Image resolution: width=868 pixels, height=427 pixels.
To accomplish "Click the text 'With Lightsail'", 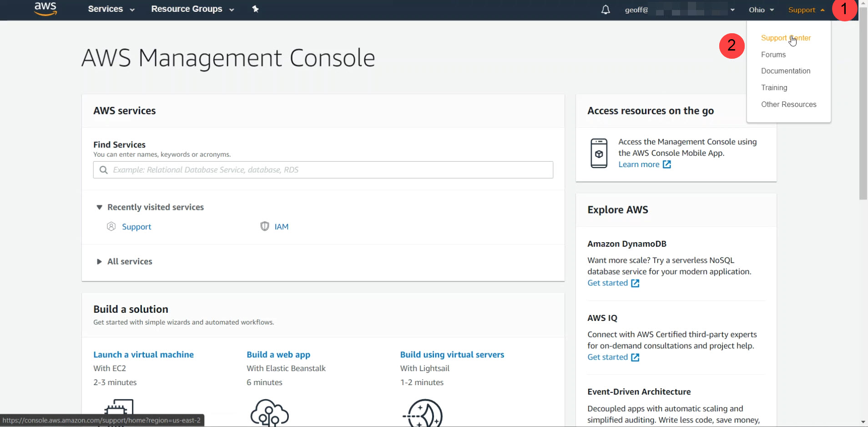I will [424, 368].
